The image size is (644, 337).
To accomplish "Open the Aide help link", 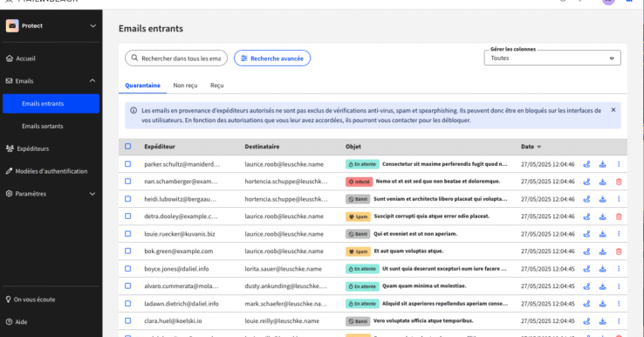I will coord(17,322).
